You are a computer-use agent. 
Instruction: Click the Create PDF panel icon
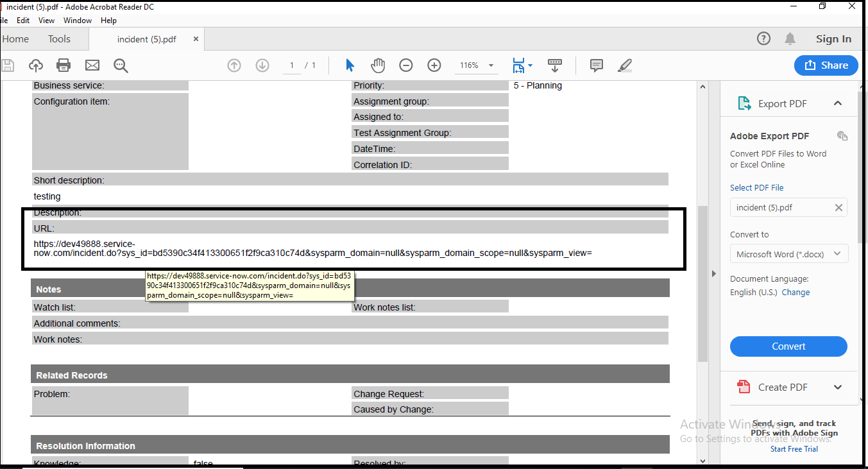click(x=744, y=387)
